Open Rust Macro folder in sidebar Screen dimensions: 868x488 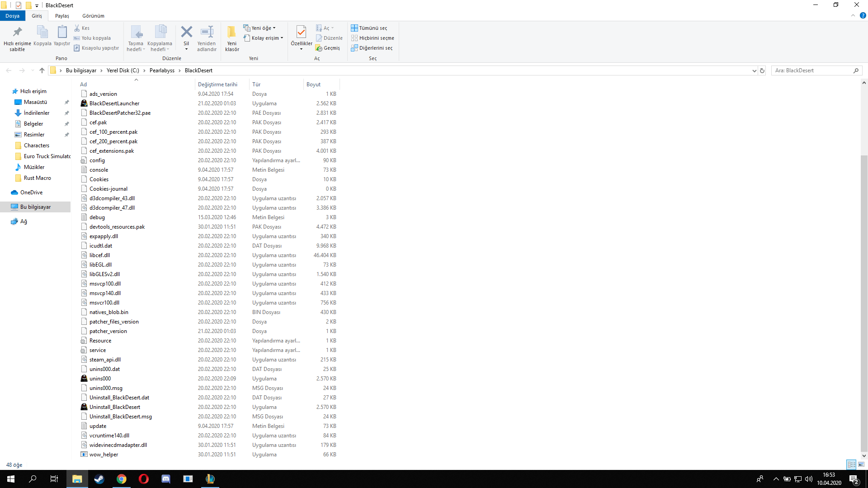37,178
